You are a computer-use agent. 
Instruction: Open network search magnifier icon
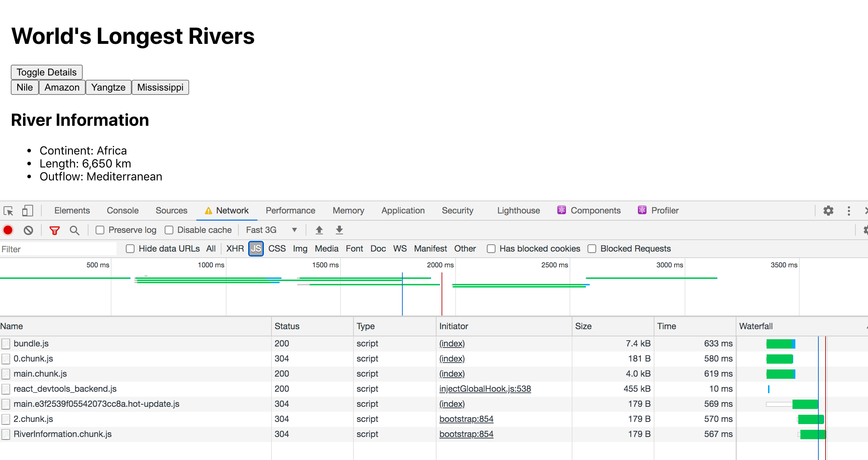tap(74, 230)
